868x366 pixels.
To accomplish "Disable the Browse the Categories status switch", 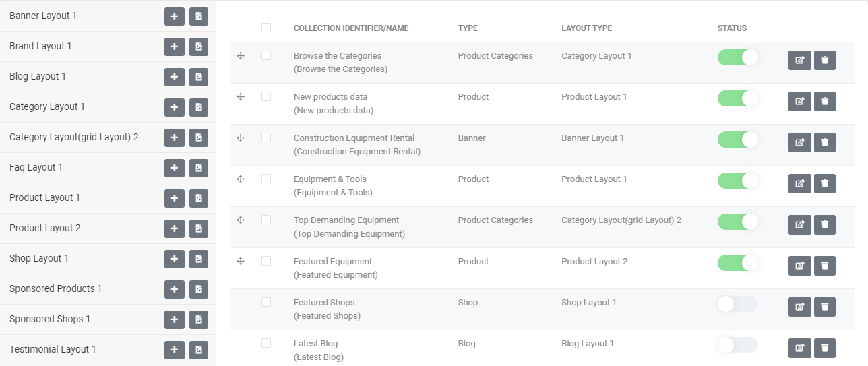I will [738, 57].
